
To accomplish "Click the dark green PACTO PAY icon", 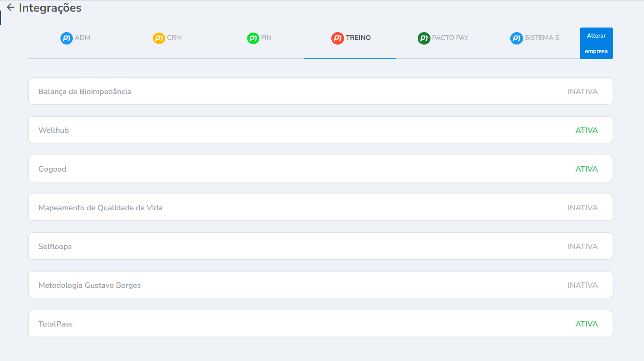I will pyautogui.click(x=424, y=38).
